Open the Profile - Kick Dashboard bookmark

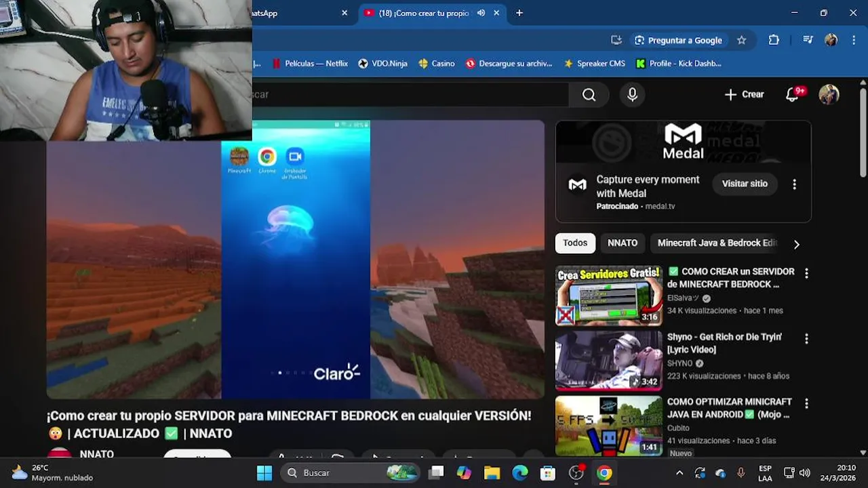point(679,64)
